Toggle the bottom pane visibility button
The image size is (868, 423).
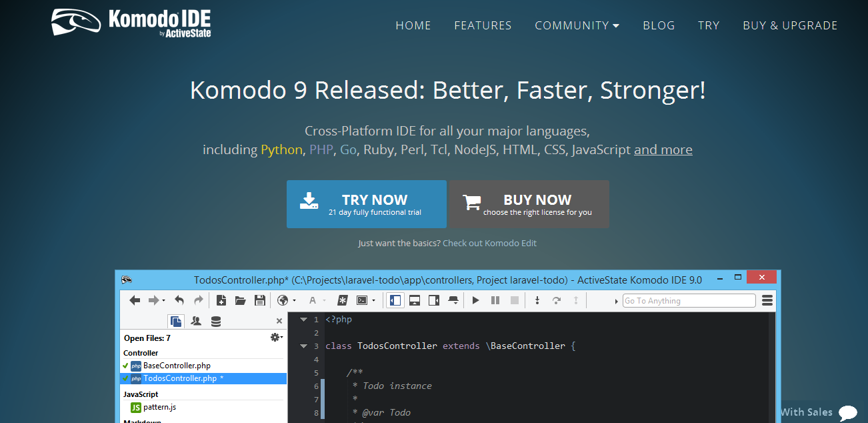tap(415, 301)
